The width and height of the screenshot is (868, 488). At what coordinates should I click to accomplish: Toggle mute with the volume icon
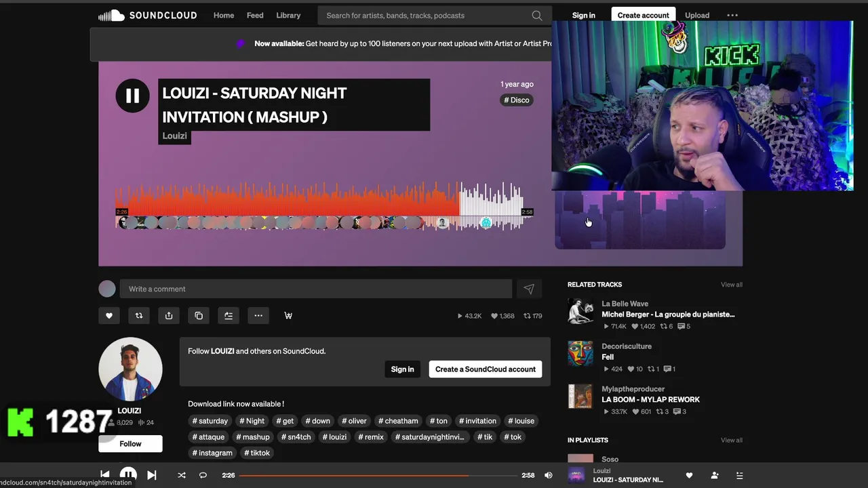pyautogui.click(x=549, y=475)
